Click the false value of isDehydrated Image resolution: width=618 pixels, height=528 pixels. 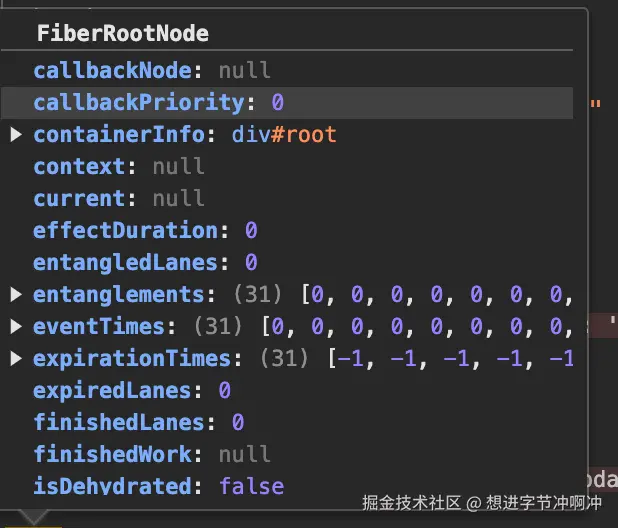coord(251,487)
